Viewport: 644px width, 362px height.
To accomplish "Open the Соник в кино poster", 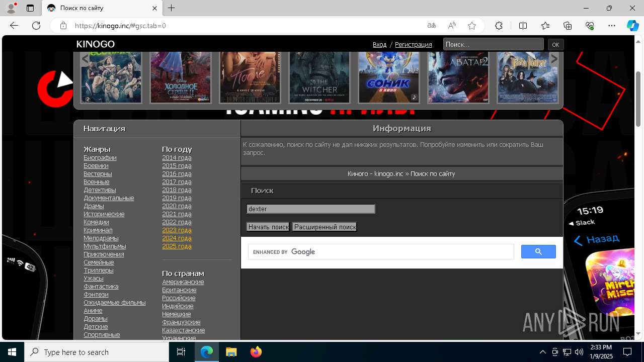I will click(389, 77).
